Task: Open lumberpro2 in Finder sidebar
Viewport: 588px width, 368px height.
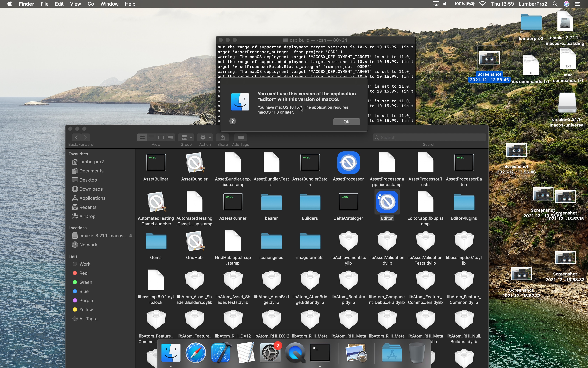Action: pyautogui.click(x=91, y=162)
